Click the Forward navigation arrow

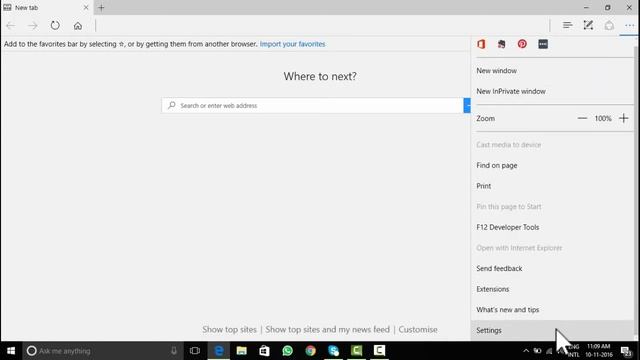click(x=33, y=26)
